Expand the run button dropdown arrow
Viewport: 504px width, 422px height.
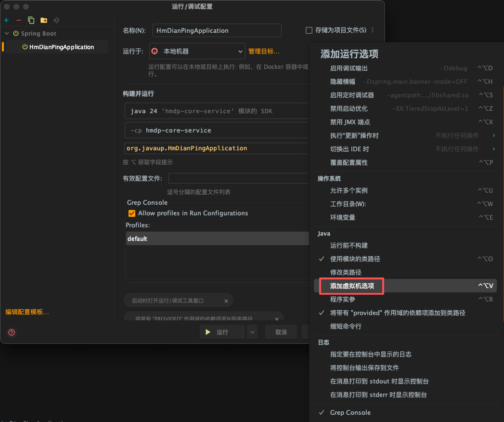point(251,331)
